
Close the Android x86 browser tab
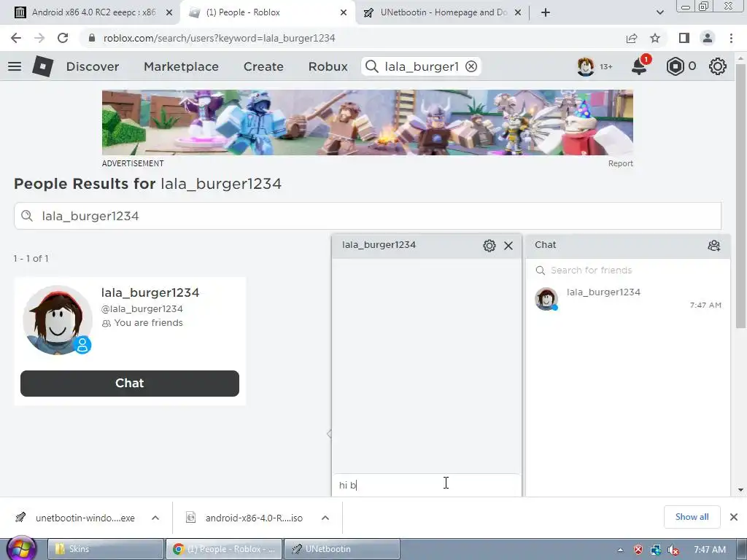[169, 13]
